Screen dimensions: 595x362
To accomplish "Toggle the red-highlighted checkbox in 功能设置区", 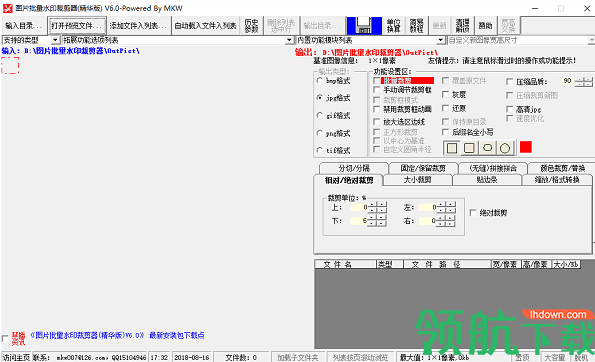I will tap(377, 80).
